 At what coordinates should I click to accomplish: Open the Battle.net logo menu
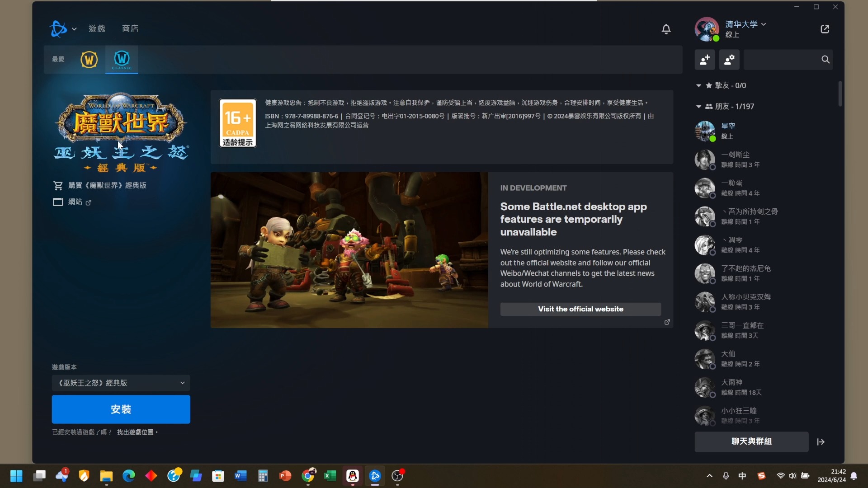pos(58,28)
